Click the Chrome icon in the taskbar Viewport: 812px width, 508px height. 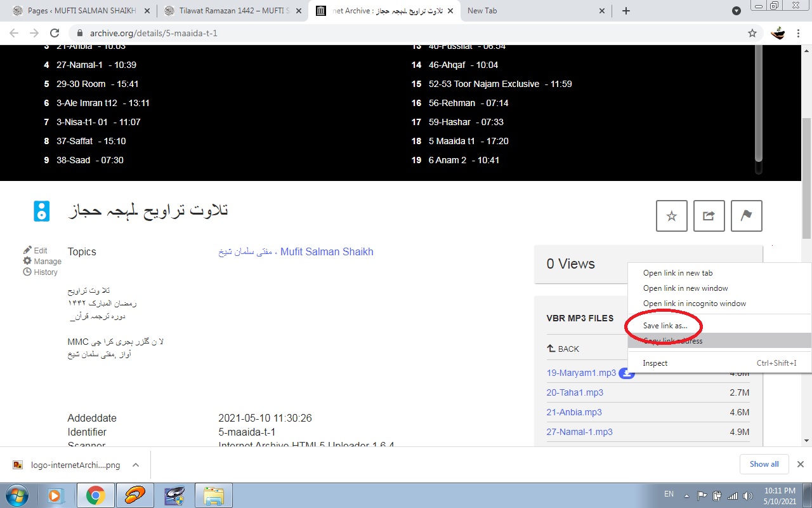pyautogui.click(x=96, y=495)
